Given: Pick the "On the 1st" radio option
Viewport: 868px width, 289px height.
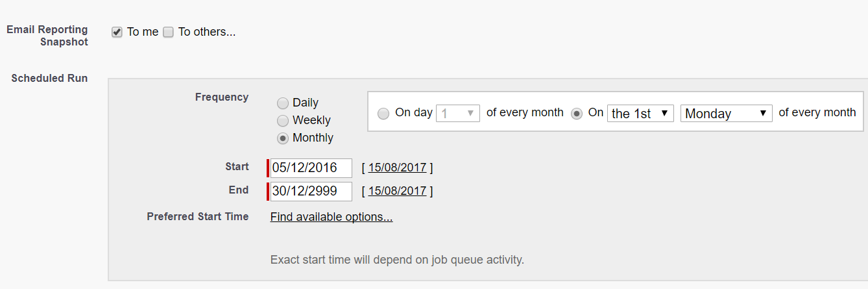Looking at the screenshot, I should click(x=576, y=114).
